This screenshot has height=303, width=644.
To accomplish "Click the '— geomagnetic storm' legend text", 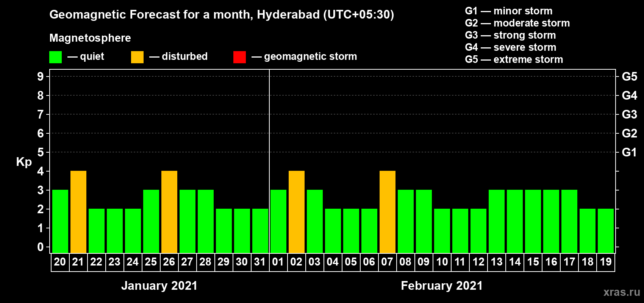I will pos(304,56).
